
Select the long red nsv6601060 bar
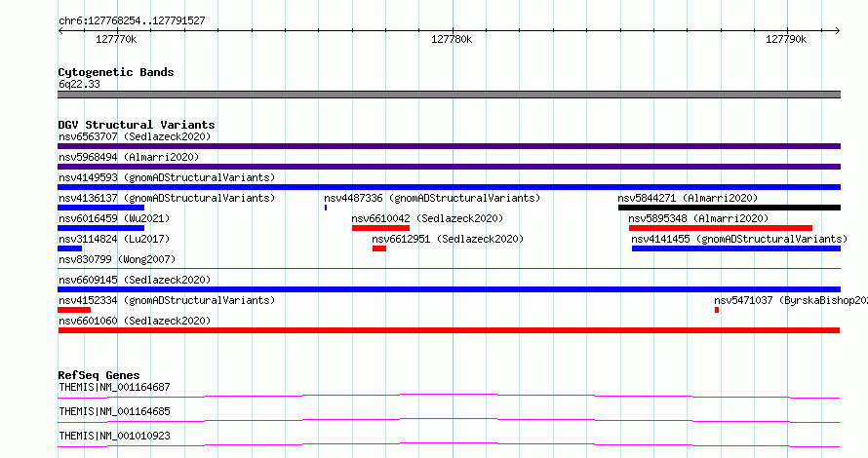pos(449,330)
